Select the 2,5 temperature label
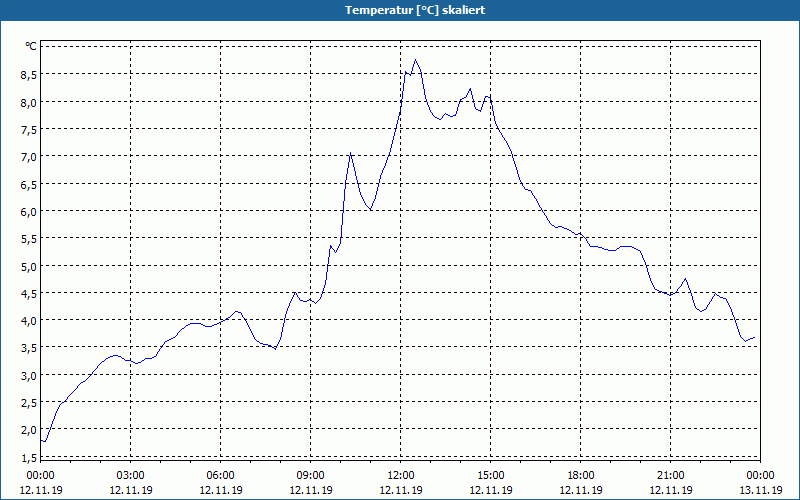The height and width of the screenshot is (500, 800). point(30,403)
